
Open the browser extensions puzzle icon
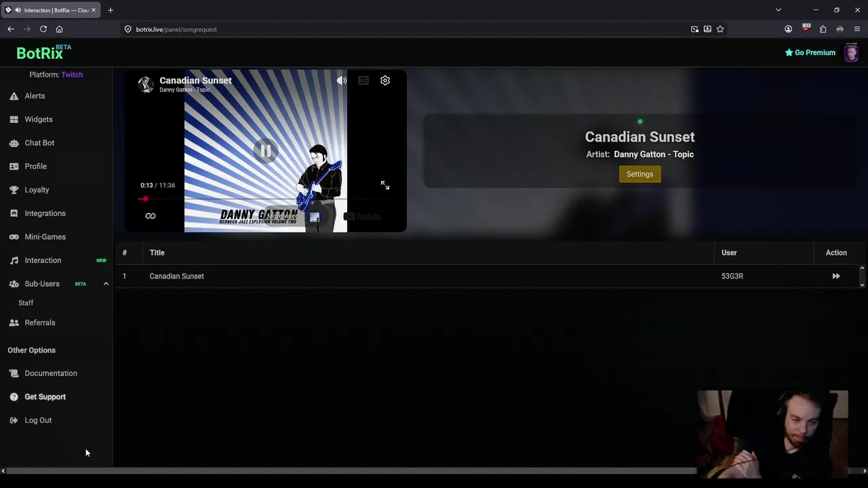(x=823, y=29)
